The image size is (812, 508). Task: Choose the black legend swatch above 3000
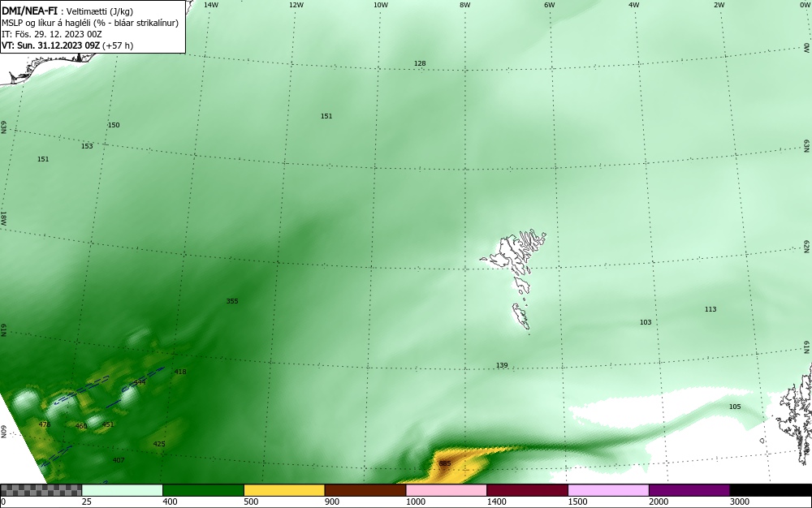coord(771,490)
